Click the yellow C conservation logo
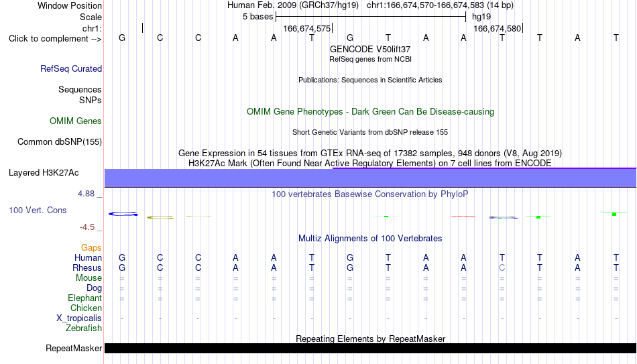 coord(160,218)
